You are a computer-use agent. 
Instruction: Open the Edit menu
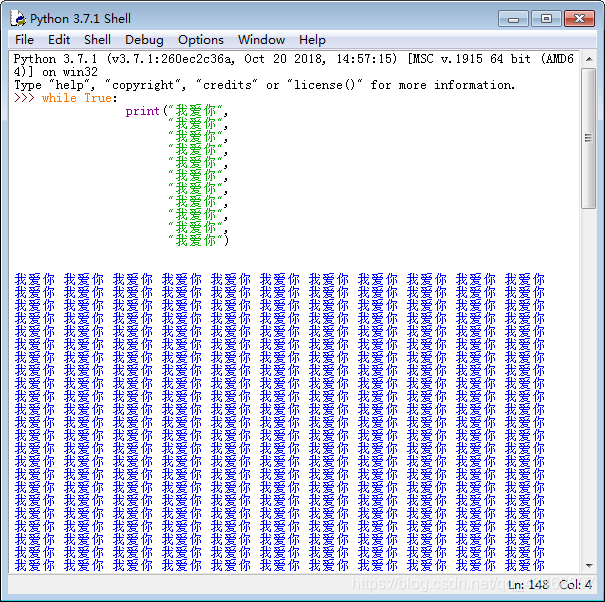tap(59, 40)
